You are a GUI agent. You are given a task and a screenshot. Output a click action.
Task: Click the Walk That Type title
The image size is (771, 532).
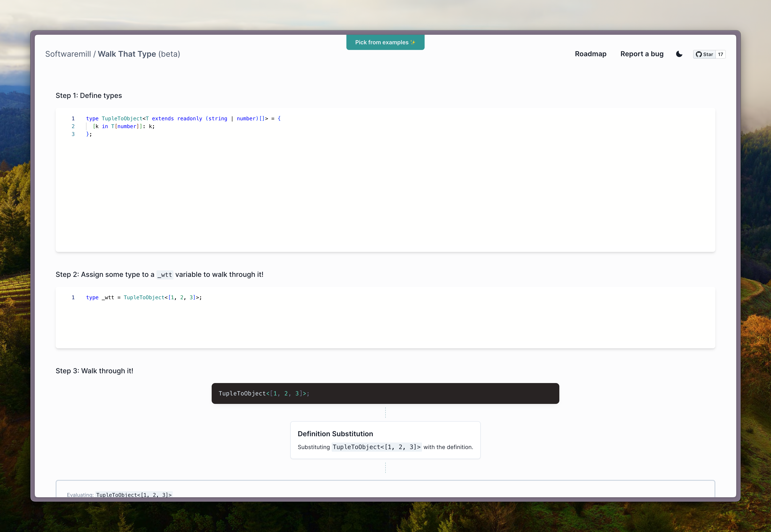[127, 54]
